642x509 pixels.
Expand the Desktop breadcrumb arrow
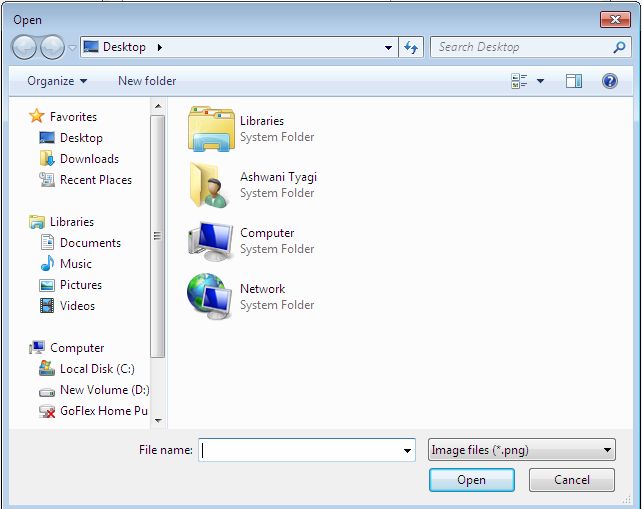coord(160,48)
